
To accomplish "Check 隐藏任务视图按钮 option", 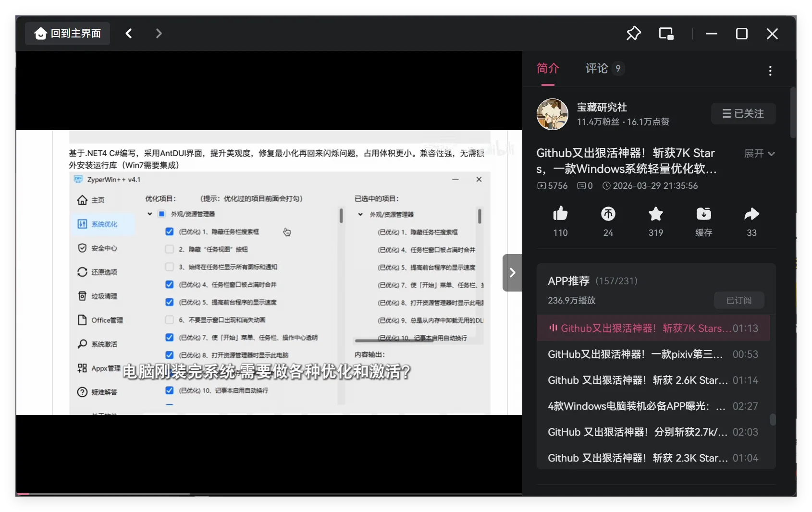I will pos(169,249).
